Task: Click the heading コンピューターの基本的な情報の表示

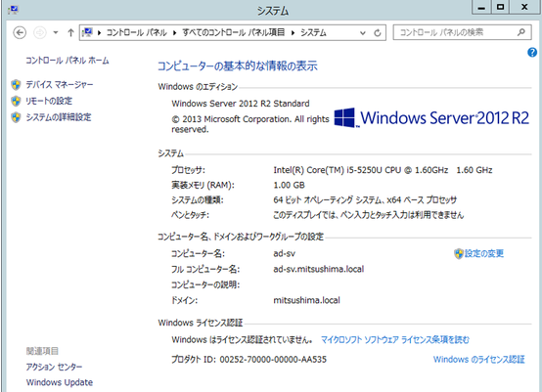Action: 238,65
